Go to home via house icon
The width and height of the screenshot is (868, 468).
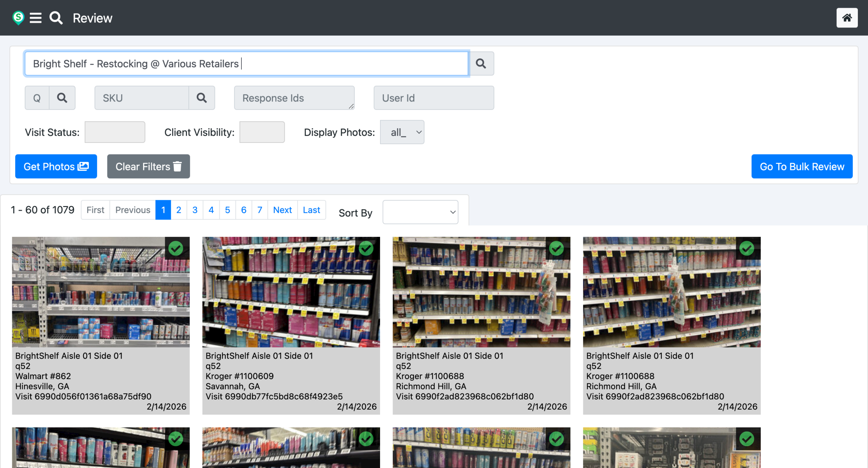point(847,18)
